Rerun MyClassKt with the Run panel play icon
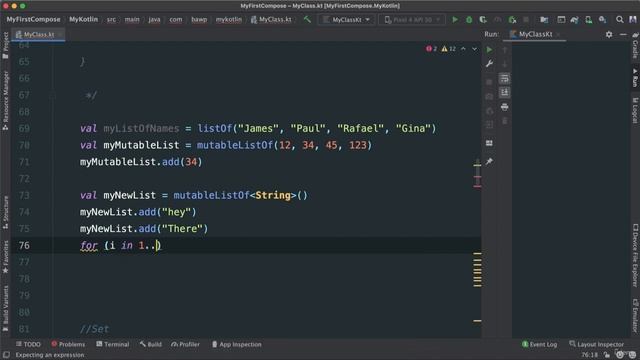640x360 pixels. pos(489,49)
